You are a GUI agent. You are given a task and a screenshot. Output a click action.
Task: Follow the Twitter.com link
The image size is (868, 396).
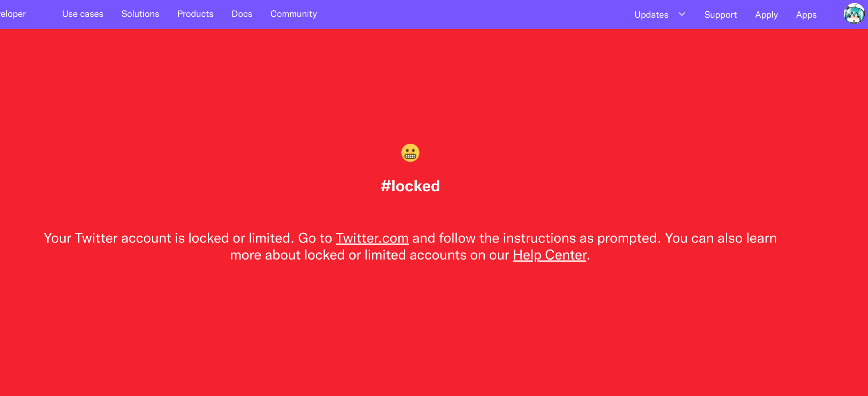(372, 238)
